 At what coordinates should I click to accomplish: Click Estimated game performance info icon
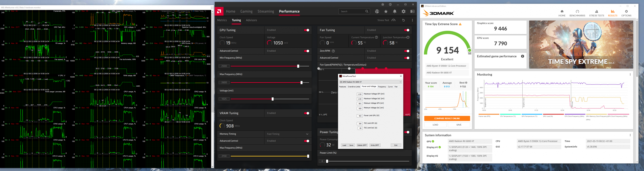coord(523,56)
